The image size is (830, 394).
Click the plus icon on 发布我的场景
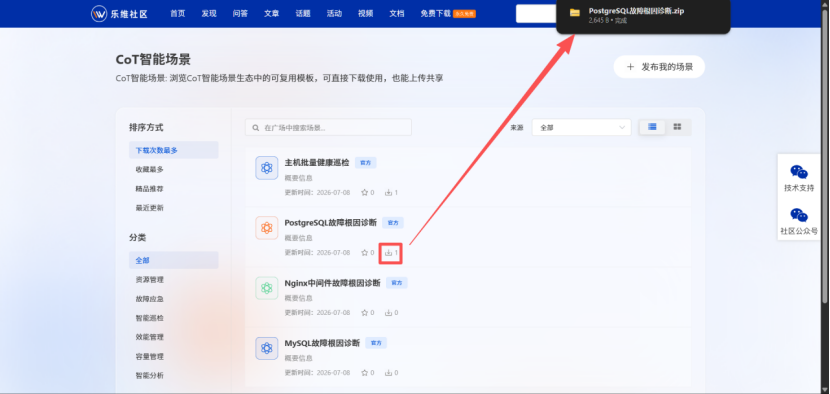pyautogui.click(x=630, y=67)
